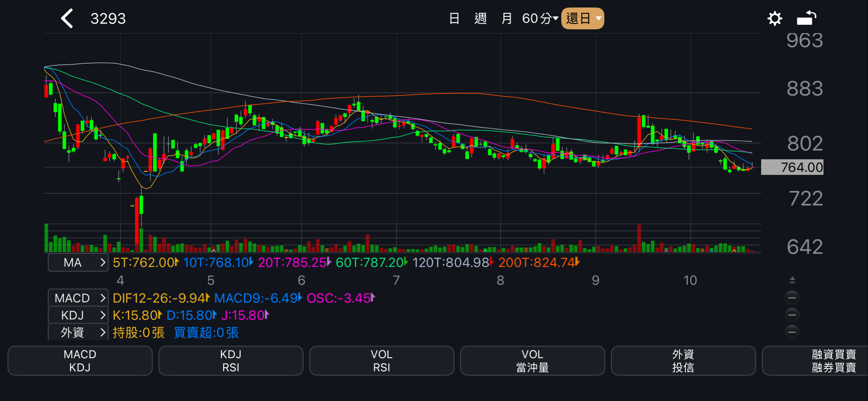This screenshot has height=401, width=868.
Task: Switch to monthly 月 chart
Action: 506,18
